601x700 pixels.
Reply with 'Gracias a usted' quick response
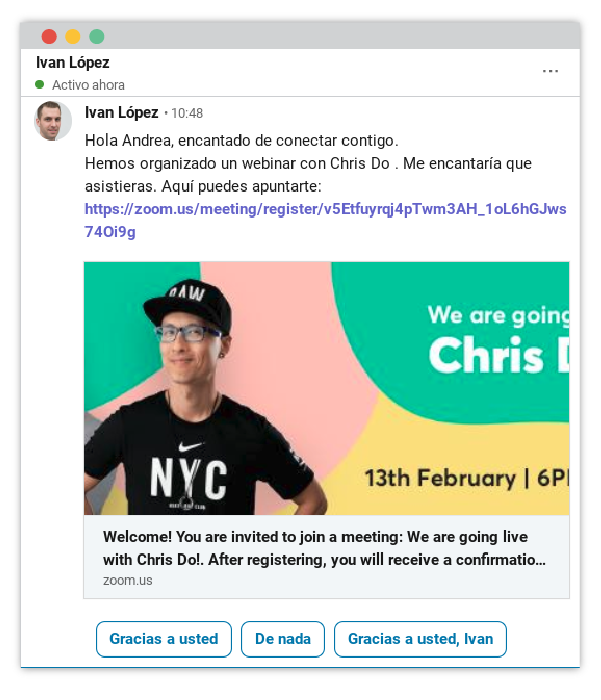(x=163, y=639)
